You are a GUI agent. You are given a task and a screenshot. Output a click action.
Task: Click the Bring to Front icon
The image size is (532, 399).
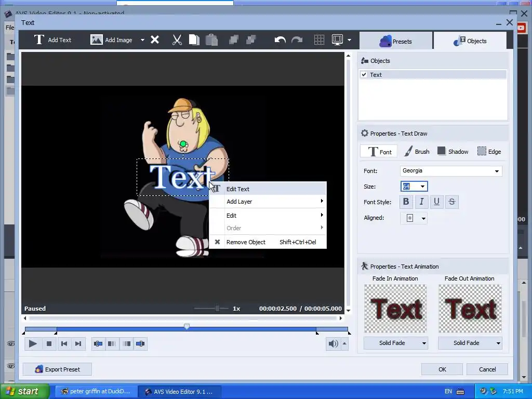[234, 39]
